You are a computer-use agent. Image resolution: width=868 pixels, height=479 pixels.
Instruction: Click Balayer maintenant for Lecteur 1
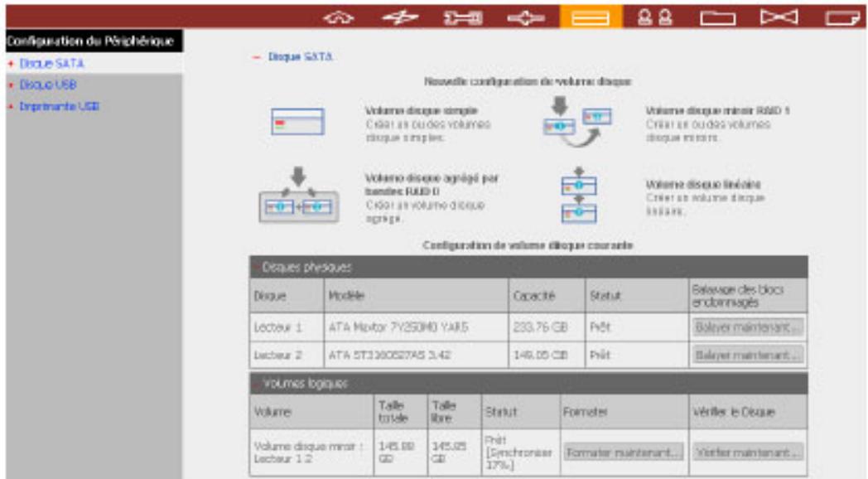tap(747, 327)
